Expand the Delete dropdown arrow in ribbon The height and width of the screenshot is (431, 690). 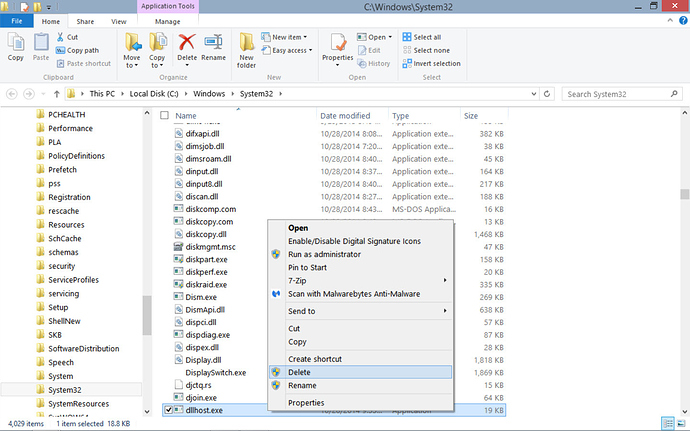187,65
